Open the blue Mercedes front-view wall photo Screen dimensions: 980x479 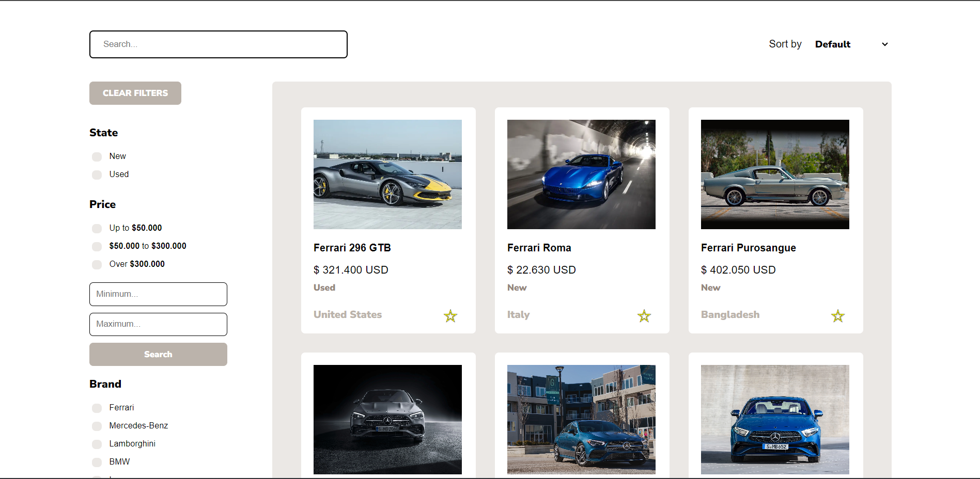(x=775, y=420)
